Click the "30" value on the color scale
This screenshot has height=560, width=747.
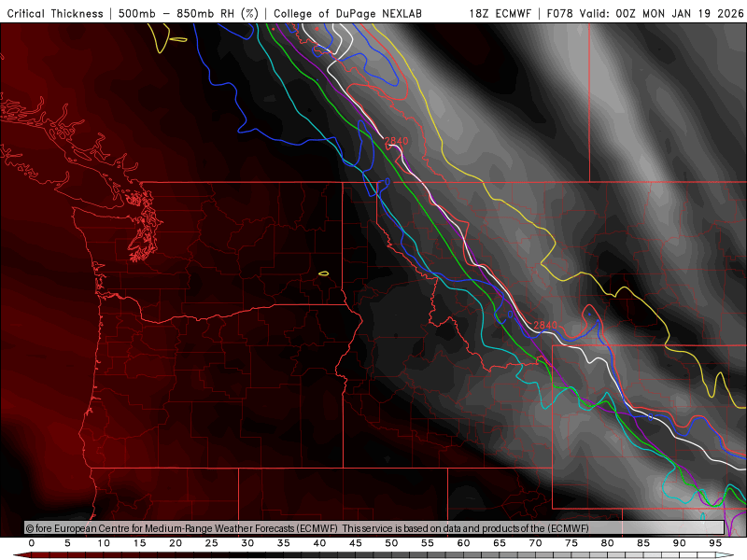tap(247, 543)
